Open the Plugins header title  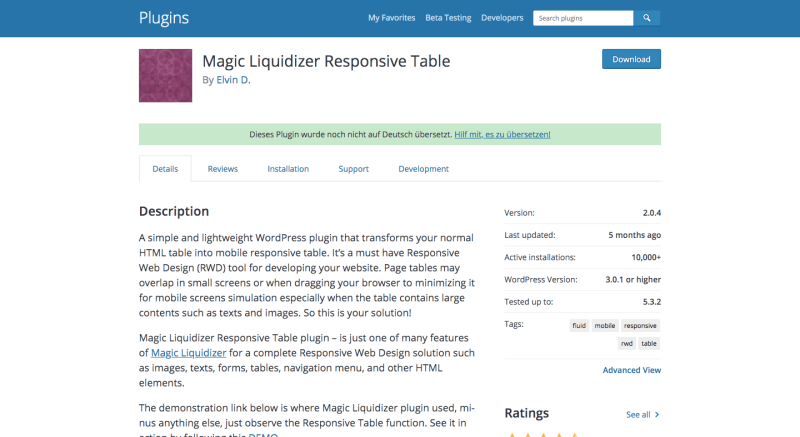[164, 18]
